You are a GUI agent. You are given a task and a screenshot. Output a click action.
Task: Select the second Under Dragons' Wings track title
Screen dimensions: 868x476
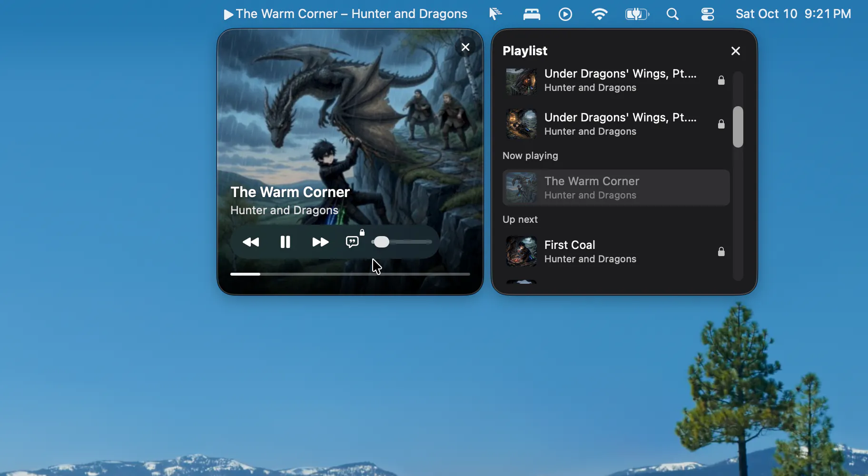(620, 118)
